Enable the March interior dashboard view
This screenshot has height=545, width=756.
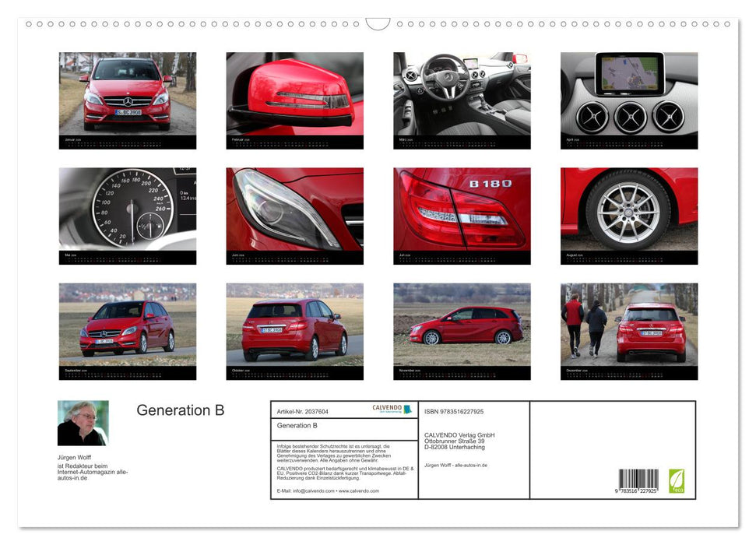(461, 93)
